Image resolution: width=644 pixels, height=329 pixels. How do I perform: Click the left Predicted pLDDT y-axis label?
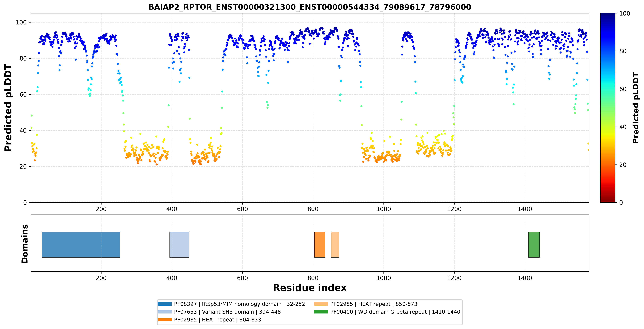(x=8, y=108)
